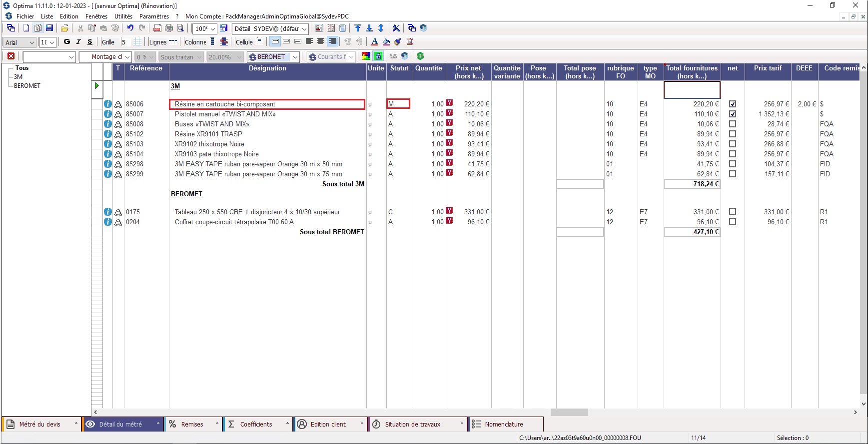Check net checkbox for row 85008
The width and height of the screenshot is (868, 444).
click(733, 124)
